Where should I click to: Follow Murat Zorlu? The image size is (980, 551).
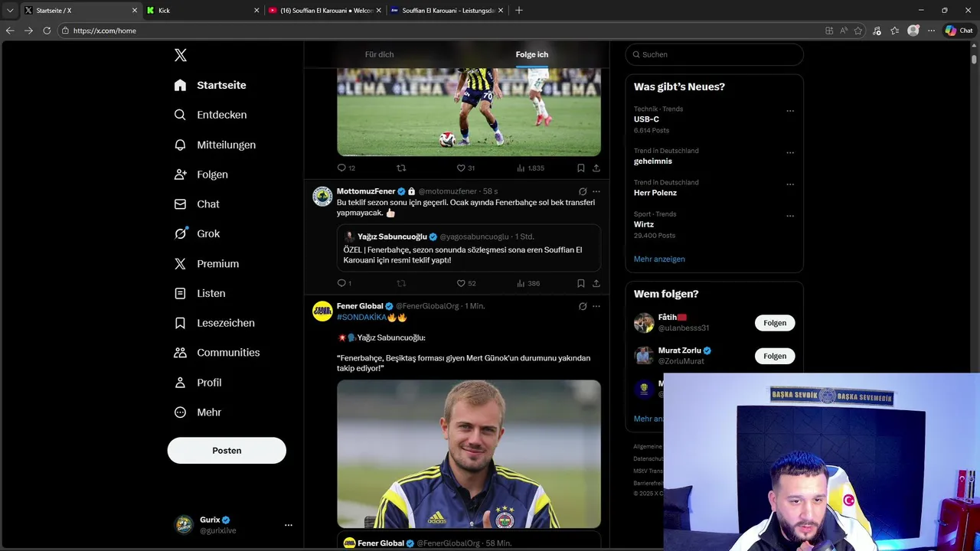(x=775, y=356)
